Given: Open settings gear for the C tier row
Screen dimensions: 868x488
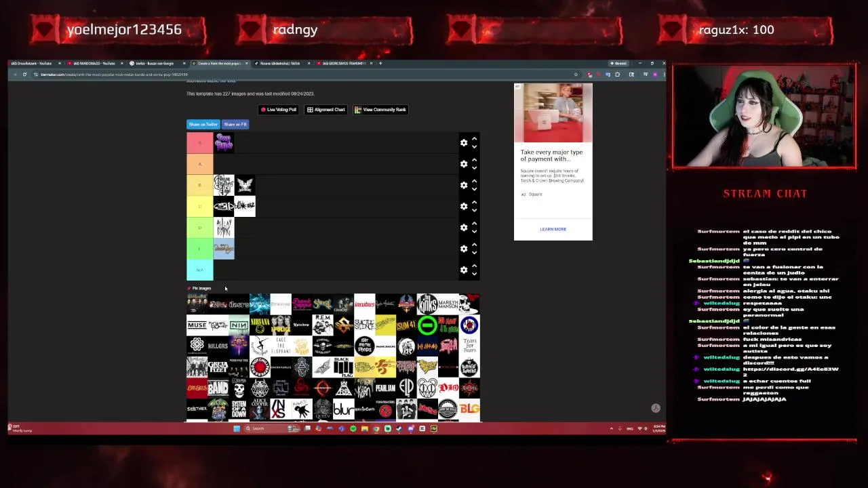Looking at the screenshot, I should [x=464, y=206].
